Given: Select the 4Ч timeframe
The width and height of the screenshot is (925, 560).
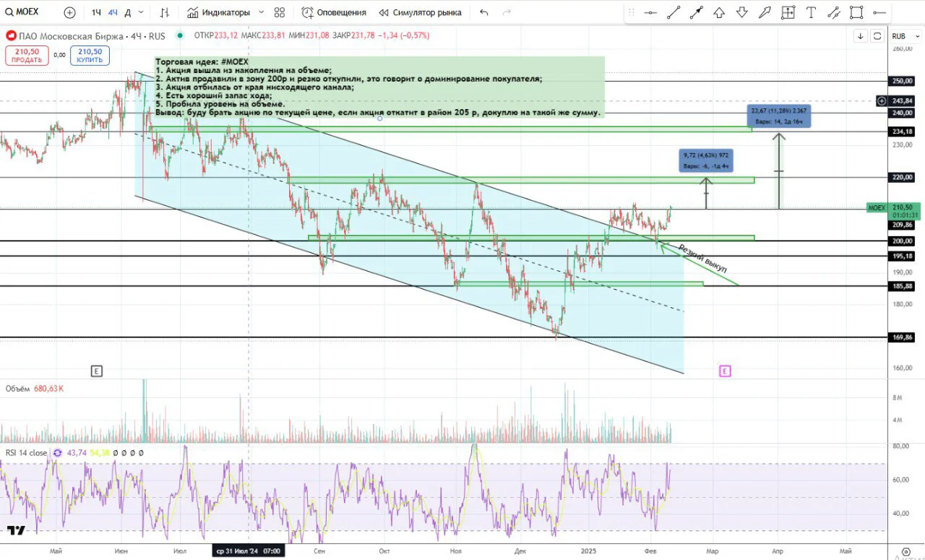Looking at the screenshot, I should point(113,12).
